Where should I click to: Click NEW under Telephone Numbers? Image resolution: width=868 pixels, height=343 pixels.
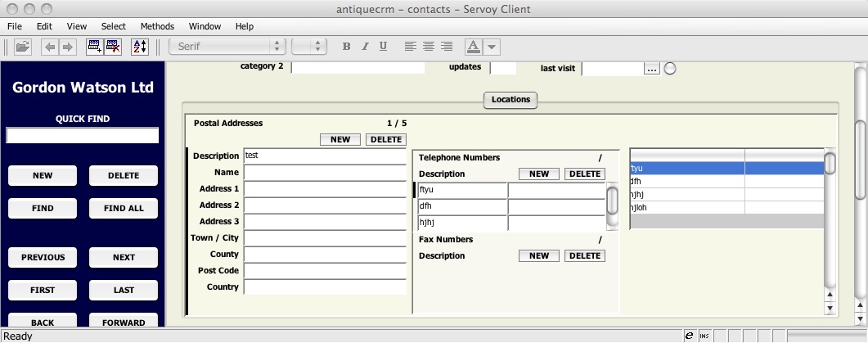[x=538, y=174]
